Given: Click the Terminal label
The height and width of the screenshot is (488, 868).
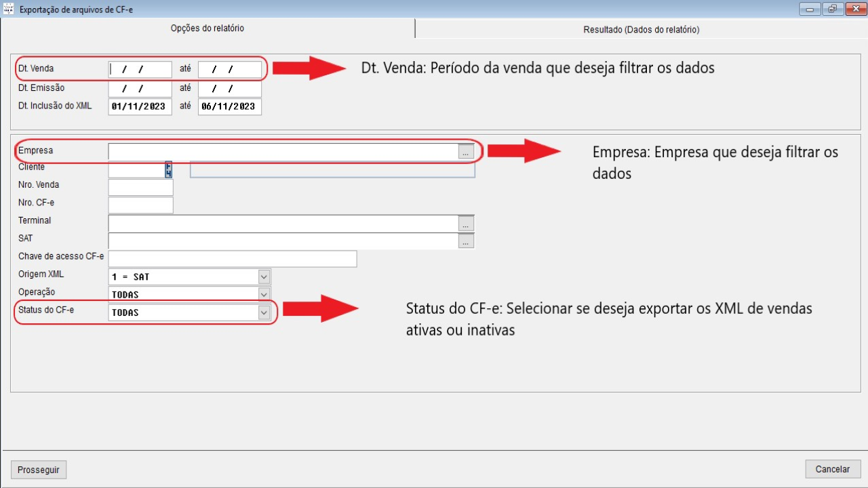Looking at the screenshot, I should coord(35,220).
